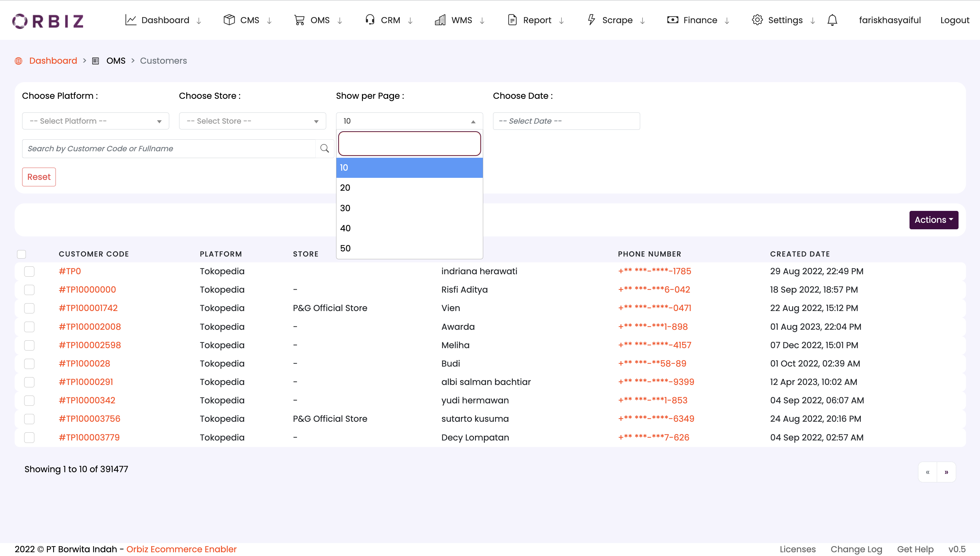This screenshot has width=980, height=556.
Task: Open the Select Store dropdown
Action: [x=252, y=121]
